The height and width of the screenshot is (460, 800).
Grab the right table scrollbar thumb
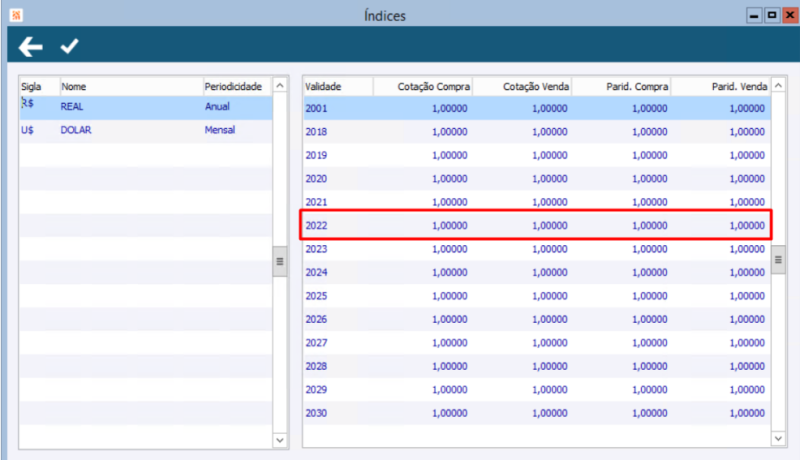click(778, 260)
